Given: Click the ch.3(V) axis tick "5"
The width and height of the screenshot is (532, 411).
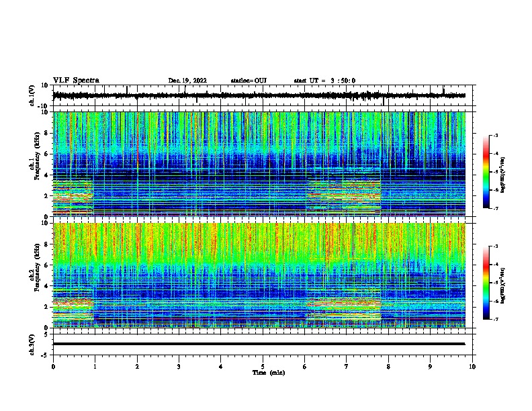Looking at the screenshot, I should tap(46, 334).
